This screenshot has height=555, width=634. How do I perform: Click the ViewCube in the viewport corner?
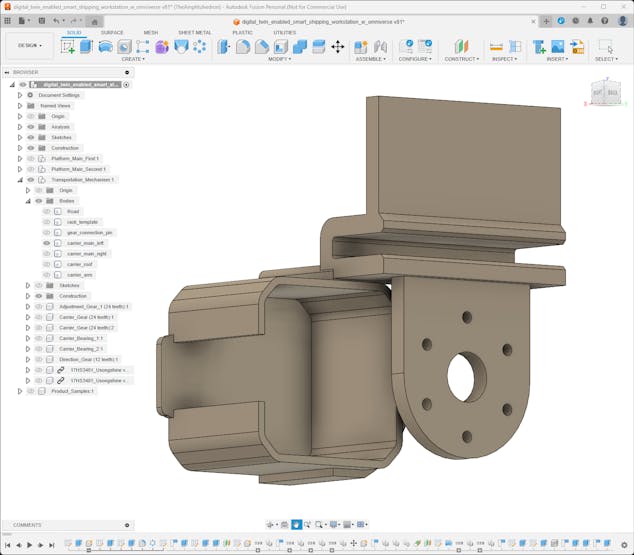605,93
